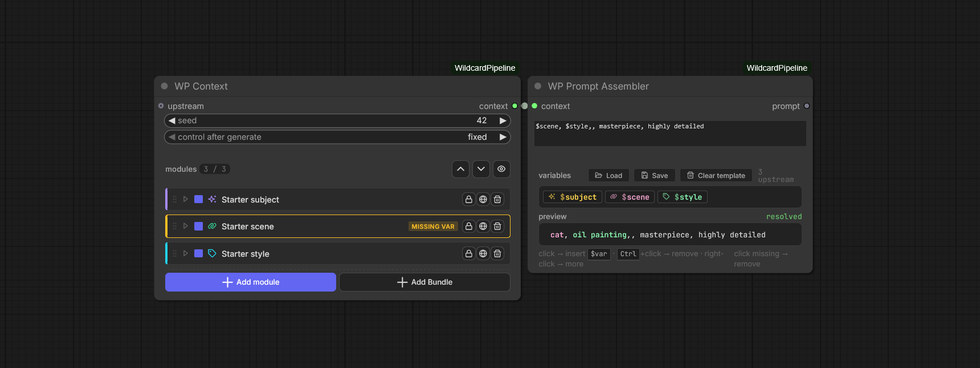Open the control after generate fixed selector

point(337,137)
